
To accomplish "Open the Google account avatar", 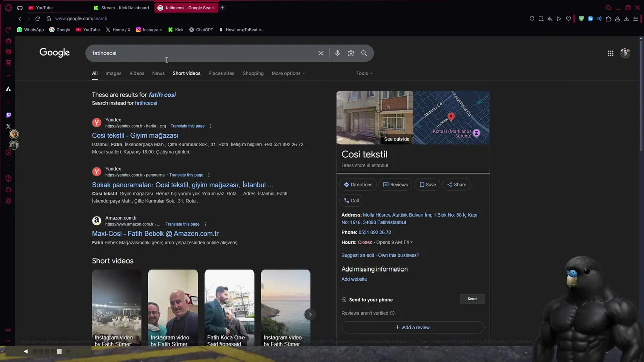I will point(625,53).
